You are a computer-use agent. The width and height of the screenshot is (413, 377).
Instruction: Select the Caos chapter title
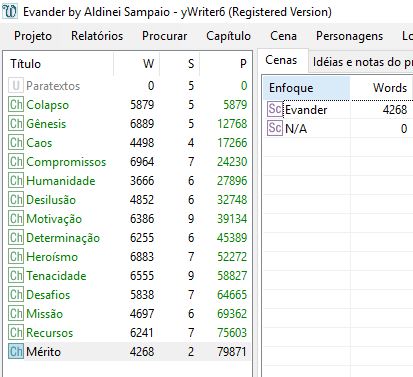coord(39,143)
